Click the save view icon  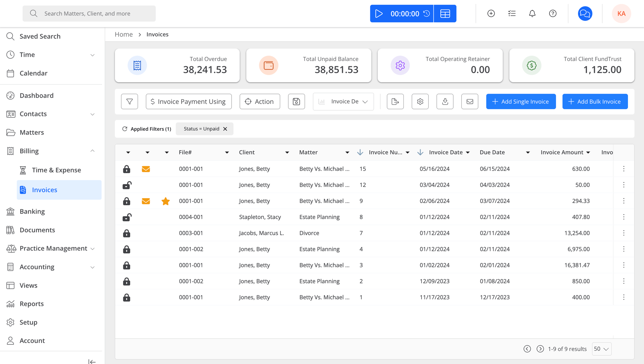point(296,101)
